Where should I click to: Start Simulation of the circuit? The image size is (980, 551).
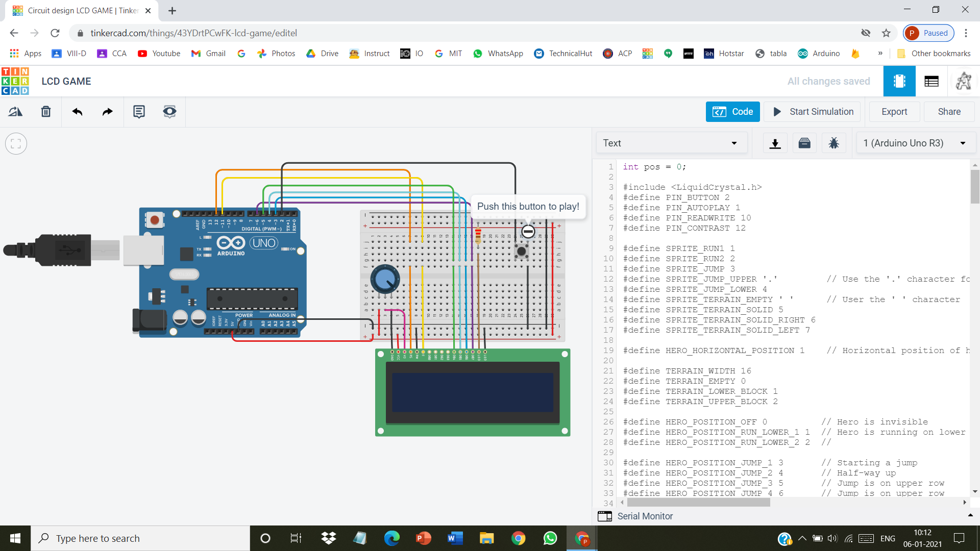(x=812, y=111)
